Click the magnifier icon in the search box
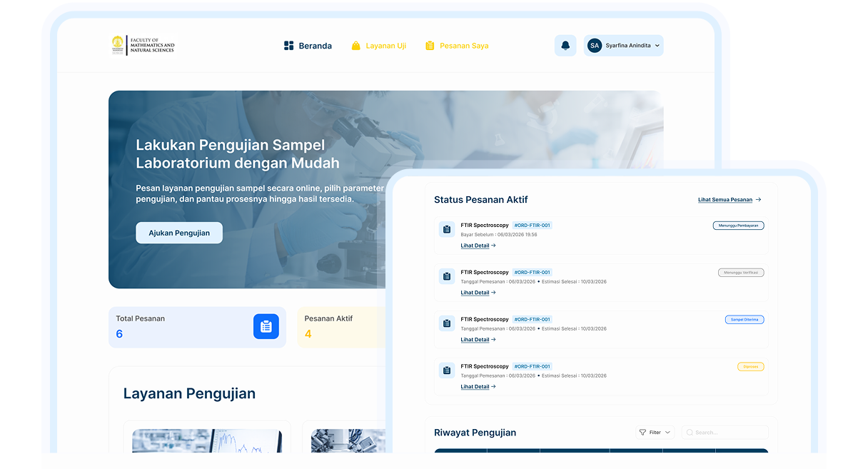Image resolution: width=868 pixels, height=469 pixels. 690,433
